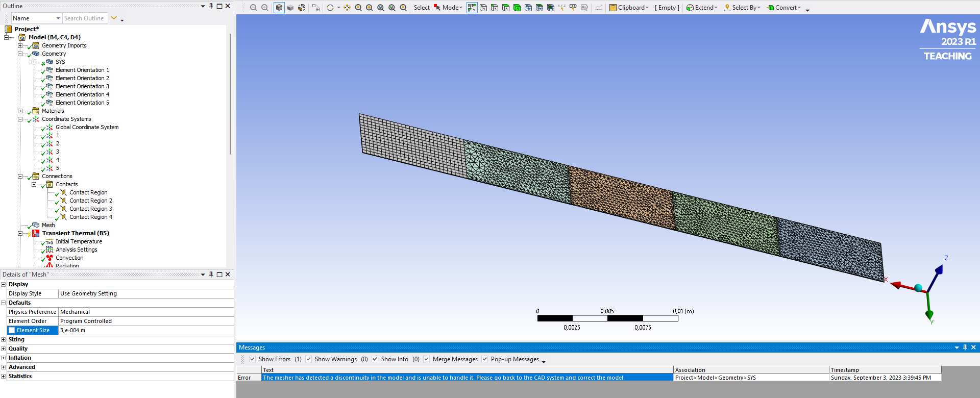Pin the Outline panel with pushpin icon
Screen dimensions: 980x398
211,6
